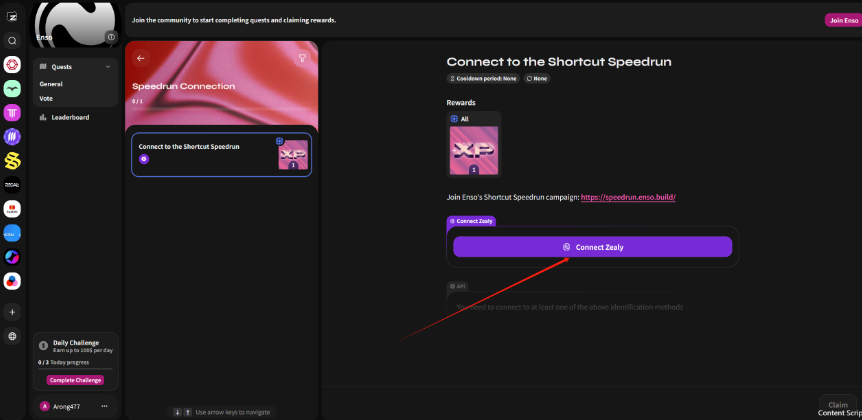Open the red hexagon community icon
The height and width of the screenshot is (420, 862).
tap(12, 65)
